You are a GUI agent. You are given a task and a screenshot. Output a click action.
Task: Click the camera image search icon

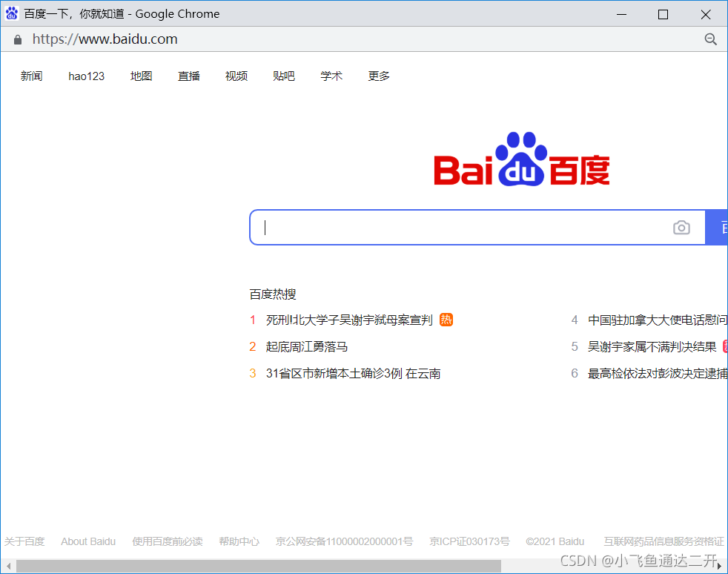click(681, 228)
